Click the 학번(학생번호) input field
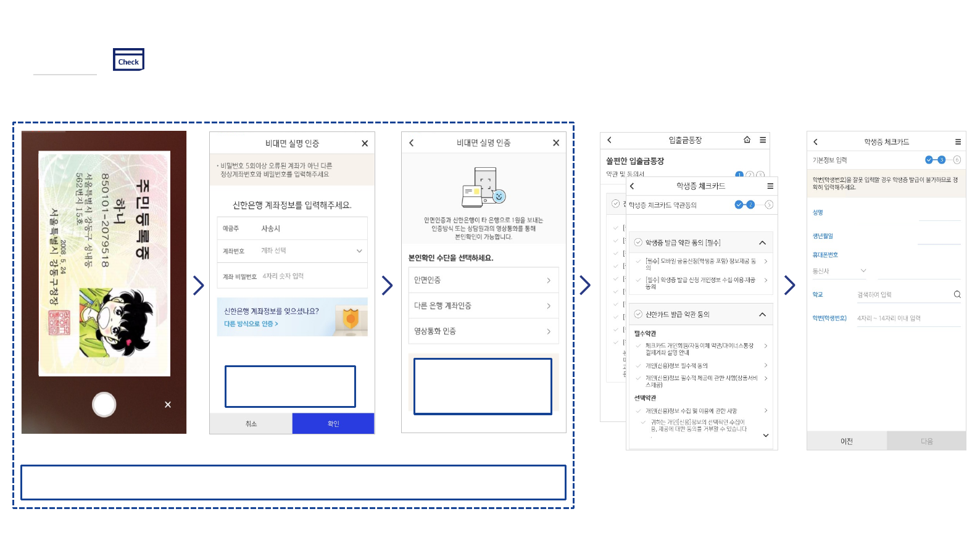Viewport: 980px width, 551px height. (907, 318)
